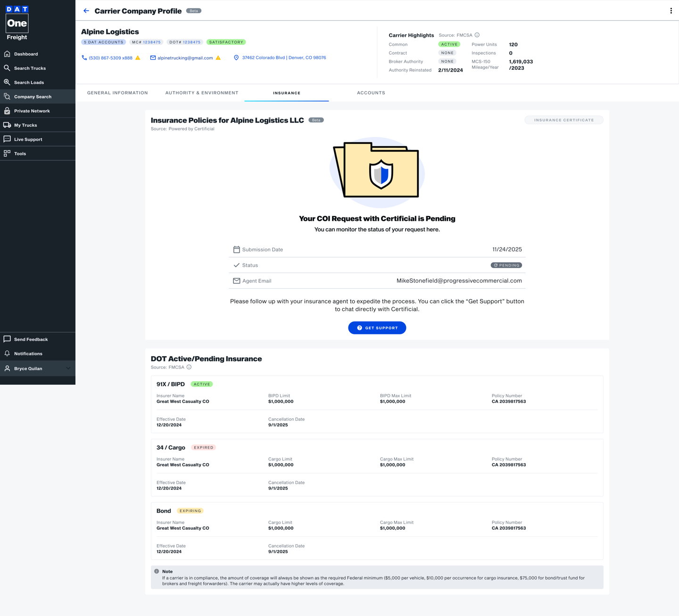Screen dimensions: 679x616
Task: Open Notifications bell in the sidebar
Action: click(28, 354)
